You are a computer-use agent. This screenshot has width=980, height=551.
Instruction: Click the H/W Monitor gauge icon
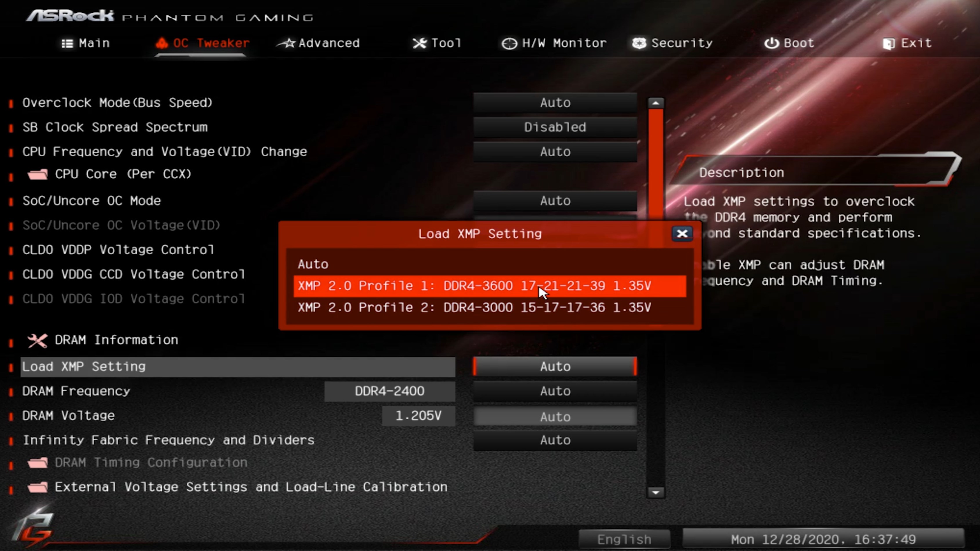pyautogui.click(x=509, y=44)
